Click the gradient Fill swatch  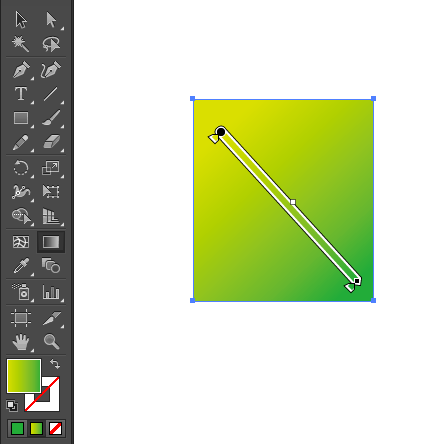coord(24,376)
